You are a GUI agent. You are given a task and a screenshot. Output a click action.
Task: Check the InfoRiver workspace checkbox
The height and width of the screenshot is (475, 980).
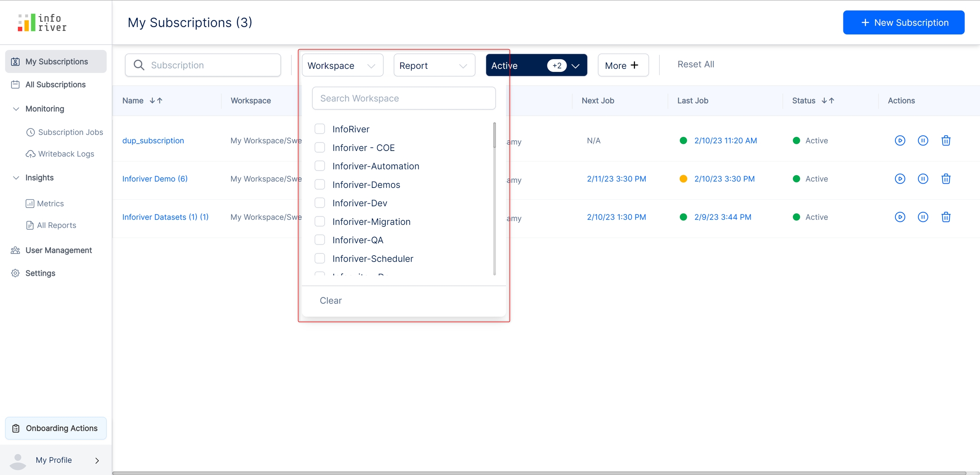click(x=319, y=129)
